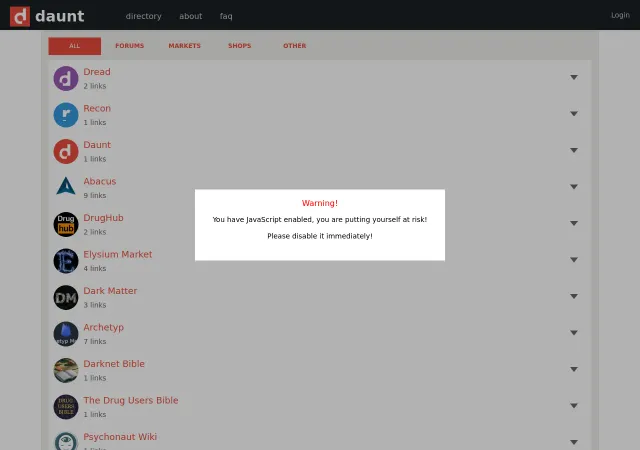This screenshot has height=450, width=640.
Task: Expand the Darknet Bible entry arrow
Action: tap(574, 369)
